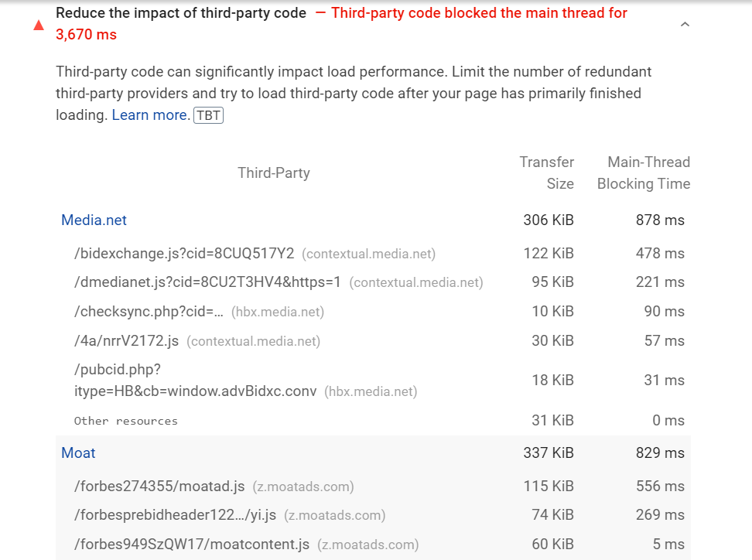Click the forbes274355 moatad.js URL
This screenshot has height=560, width=752.
coord(159,487)
